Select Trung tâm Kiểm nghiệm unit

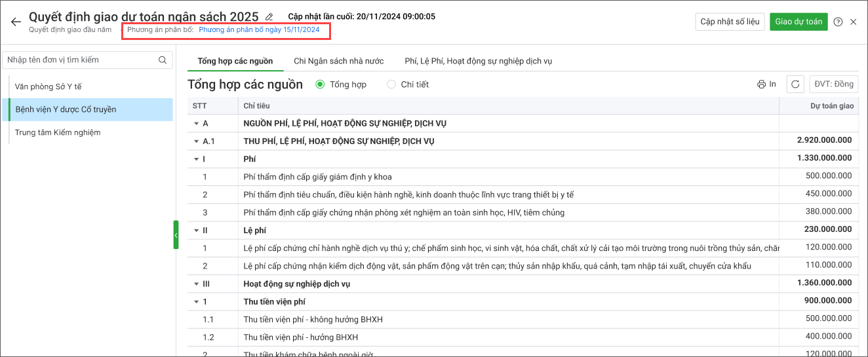coord(58,132)
